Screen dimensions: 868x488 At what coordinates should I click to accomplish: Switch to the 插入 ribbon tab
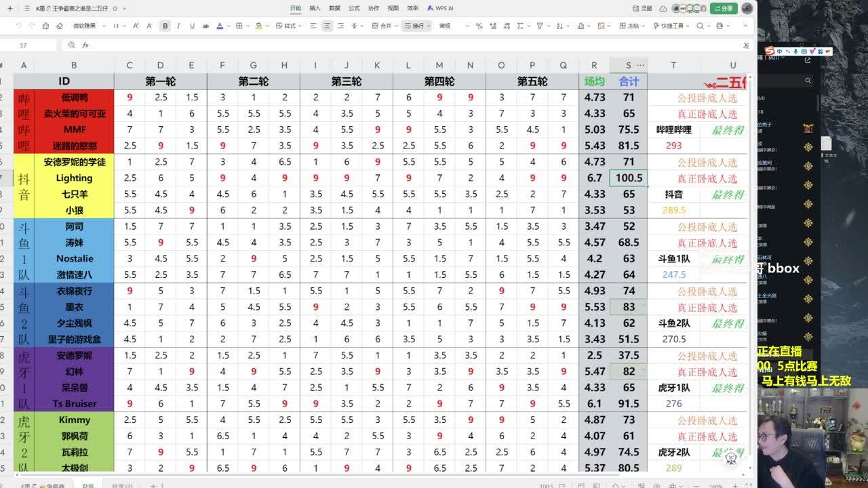[315, 8]
